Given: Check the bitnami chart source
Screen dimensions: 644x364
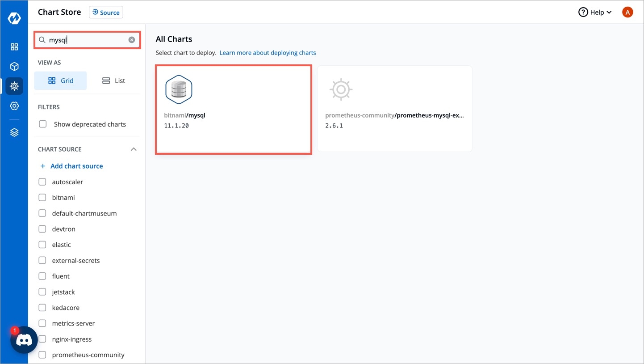Looking at the screenshot, I should pyautogui.click(x=42, y=198).
